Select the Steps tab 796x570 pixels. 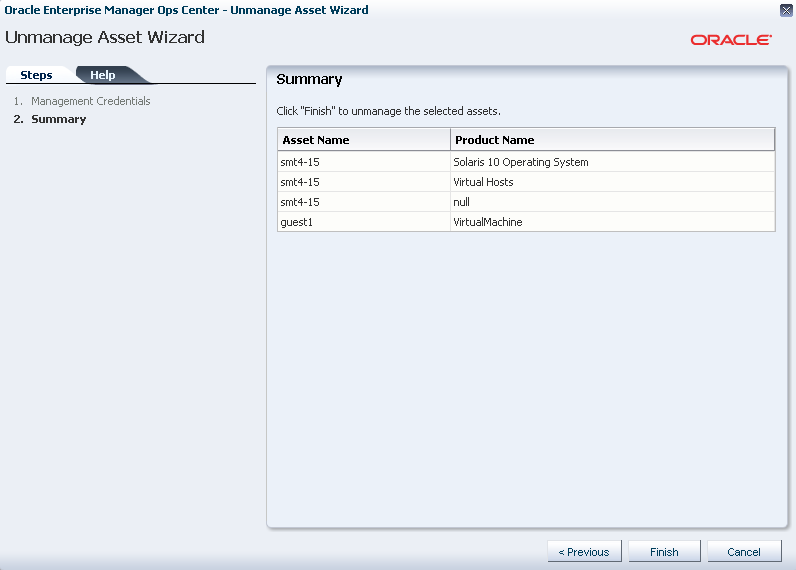(36, 75)
